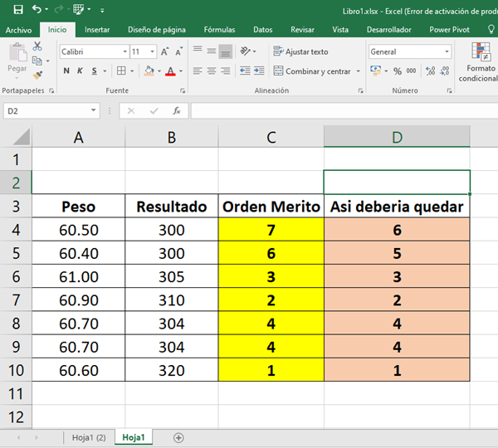This screenshot has width=498, height=448.
Task: Open the Archivo menu
Action: [x=18, y=30]
